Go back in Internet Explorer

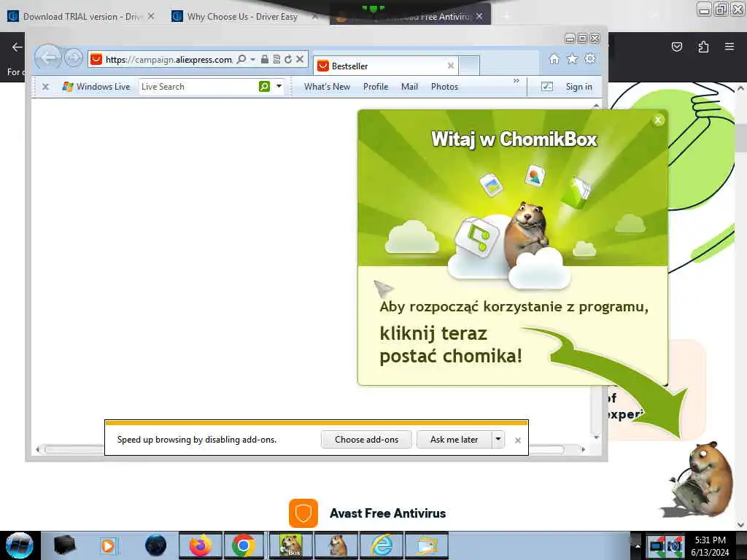47,58
